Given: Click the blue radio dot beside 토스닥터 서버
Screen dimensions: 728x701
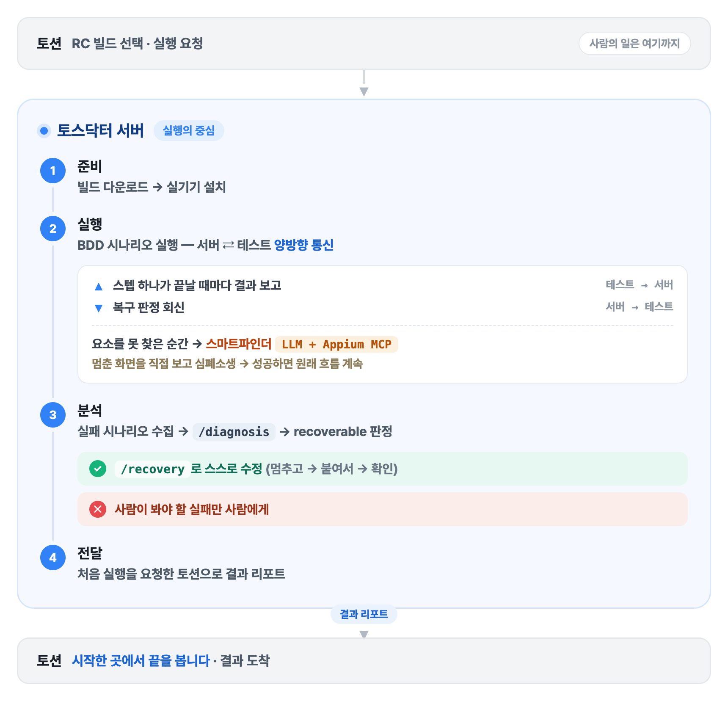Looking at the screenshot, I should click(44, 131).
